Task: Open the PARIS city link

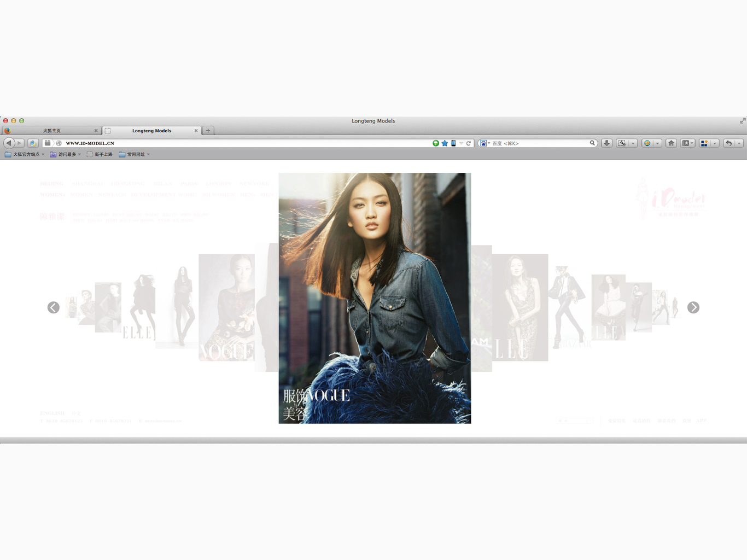Action: click(x=189, y=184)
